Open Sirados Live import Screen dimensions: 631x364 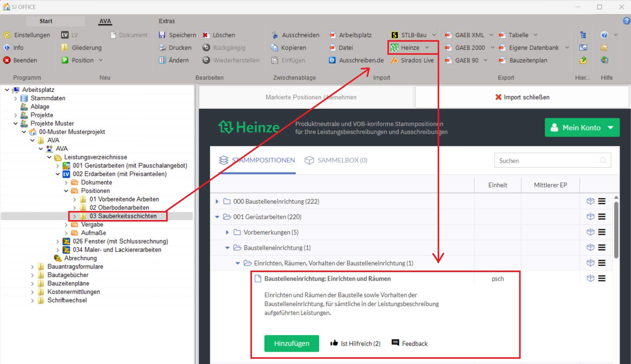[412, 60]
